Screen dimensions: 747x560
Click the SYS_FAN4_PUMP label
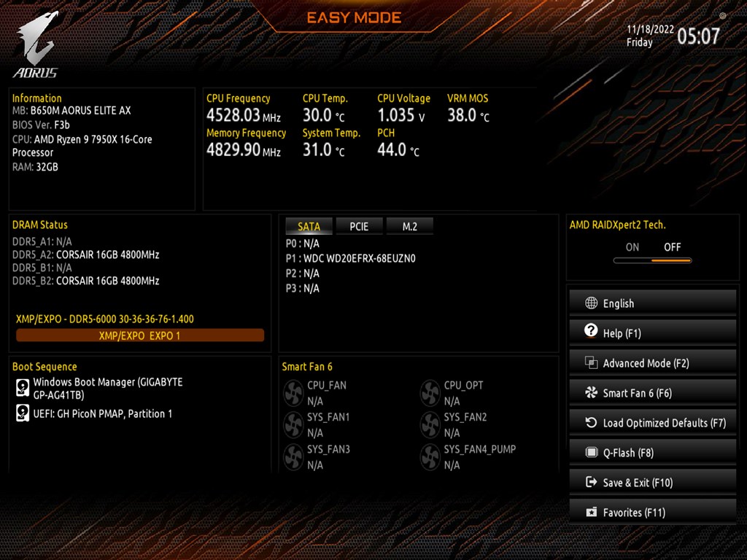point(480,449)
